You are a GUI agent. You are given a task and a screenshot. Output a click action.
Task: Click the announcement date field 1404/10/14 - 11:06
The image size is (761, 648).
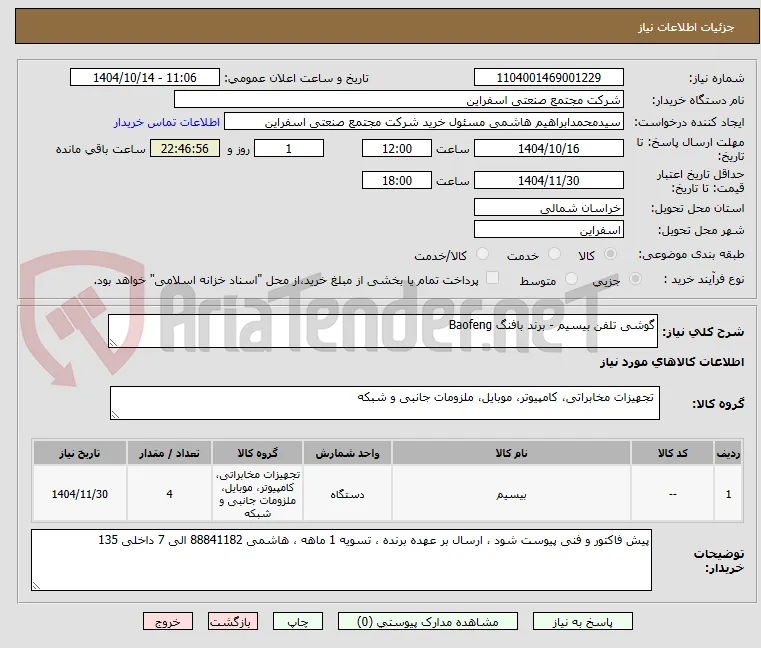point(145,78)
